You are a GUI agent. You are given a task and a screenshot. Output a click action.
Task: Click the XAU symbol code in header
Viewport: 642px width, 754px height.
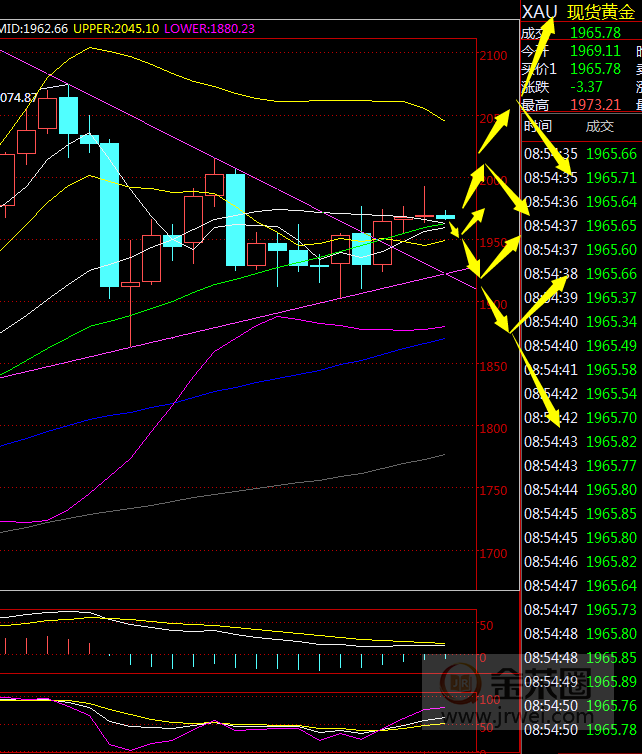[x=540, y=12]
